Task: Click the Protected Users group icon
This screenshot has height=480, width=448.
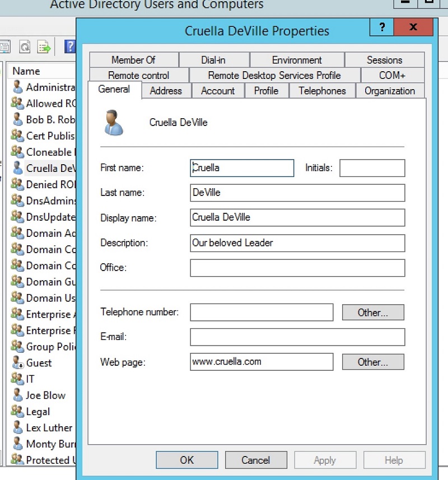Action: point(17,459)
